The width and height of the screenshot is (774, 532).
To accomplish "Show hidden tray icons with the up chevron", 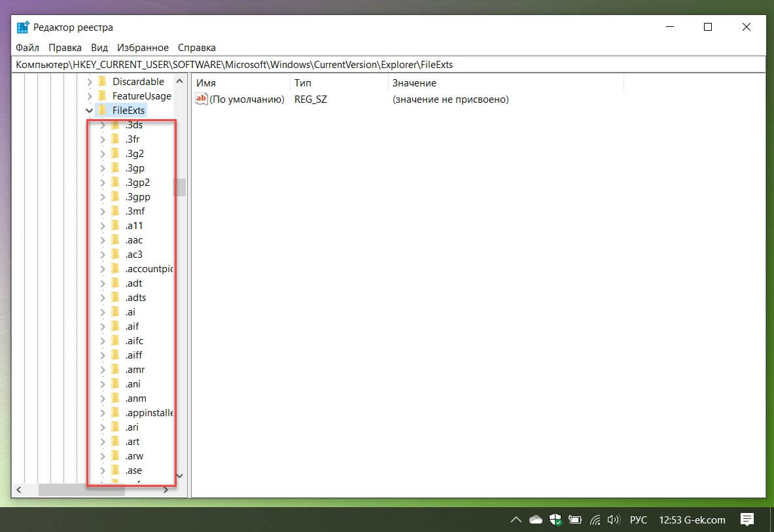I will pos(516,520).
